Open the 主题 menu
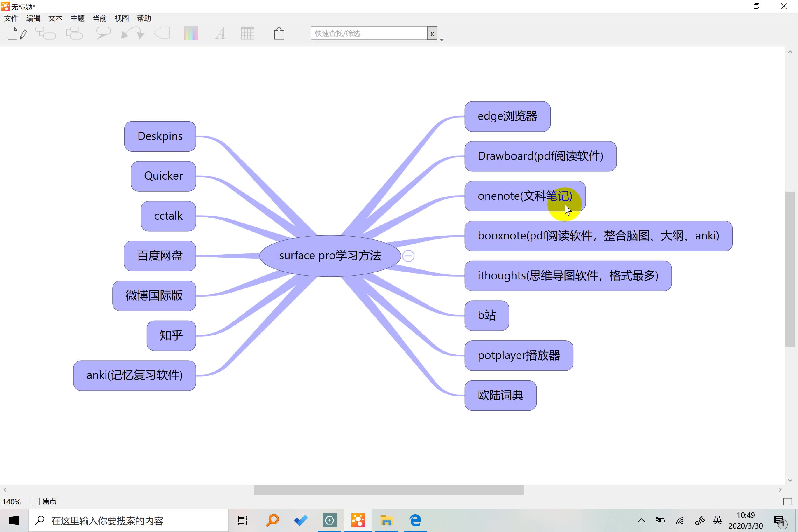This screenshot has height=532, width=798. 77,18
